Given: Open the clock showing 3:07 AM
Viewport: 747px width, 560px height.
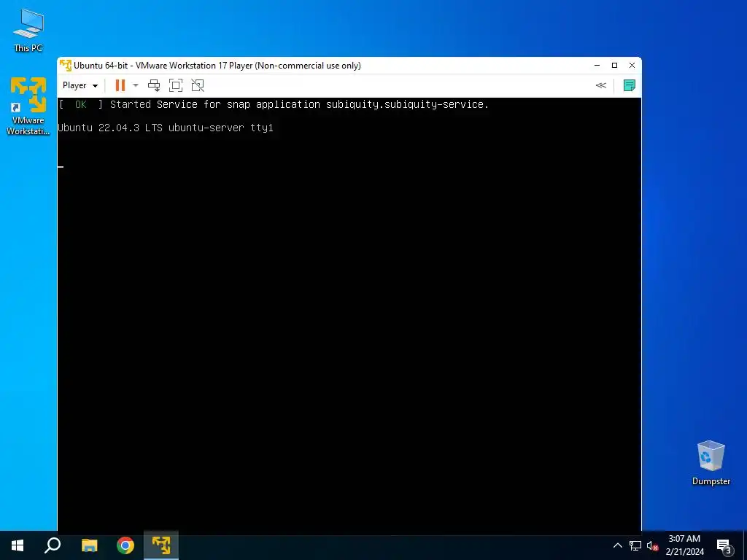Looking at the screenshot, I should point(684,545).
